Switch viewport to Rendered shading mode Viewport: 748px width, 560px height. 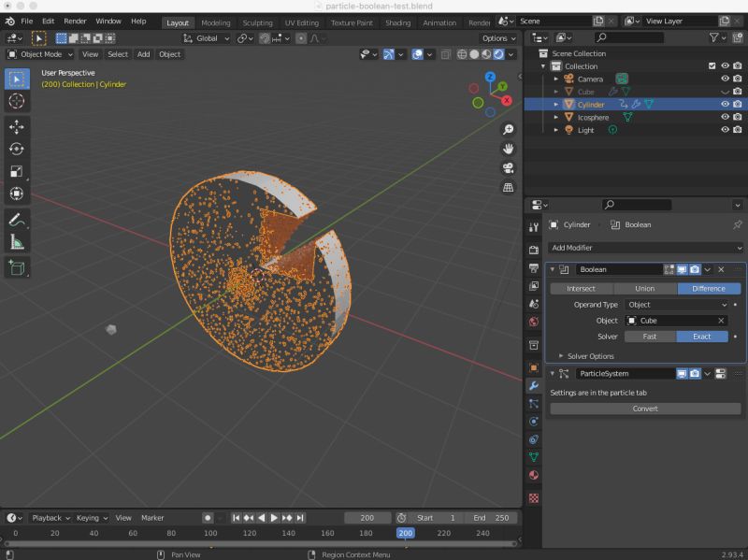(x=498, y=54)
